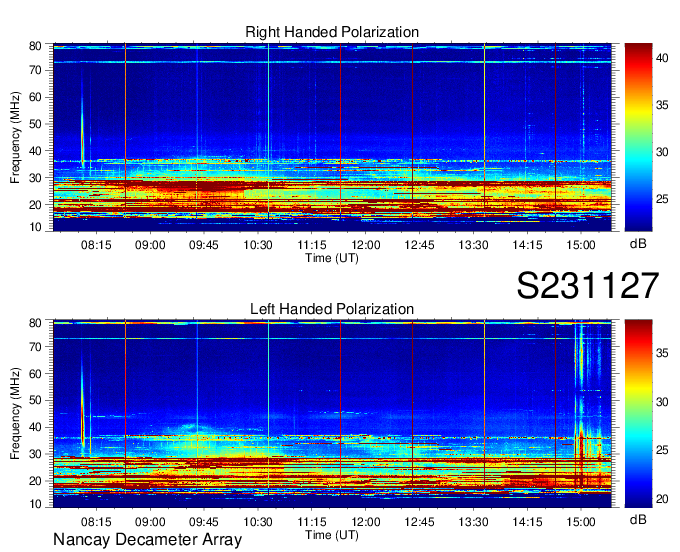Viewport: 680px width, 552px height.
Task: Click the 14:15 tick label of Left Handed plot
Action: 527,522
